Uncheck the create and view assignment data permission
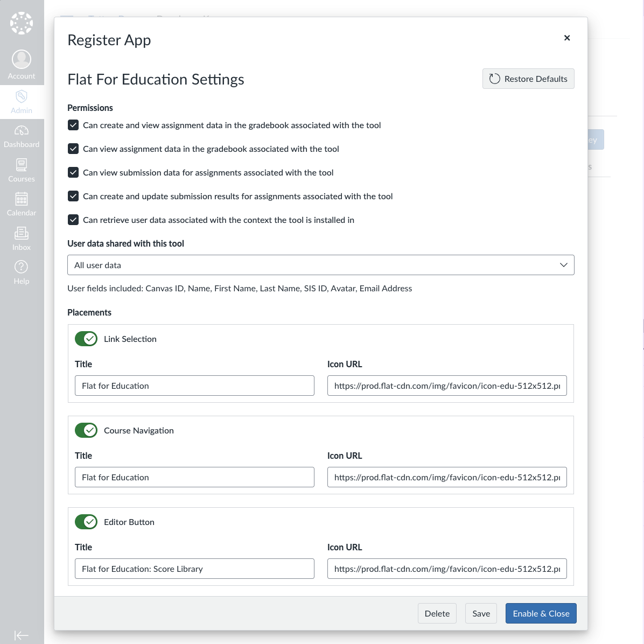This screenshot has height=644, width=644. point(73,125)
